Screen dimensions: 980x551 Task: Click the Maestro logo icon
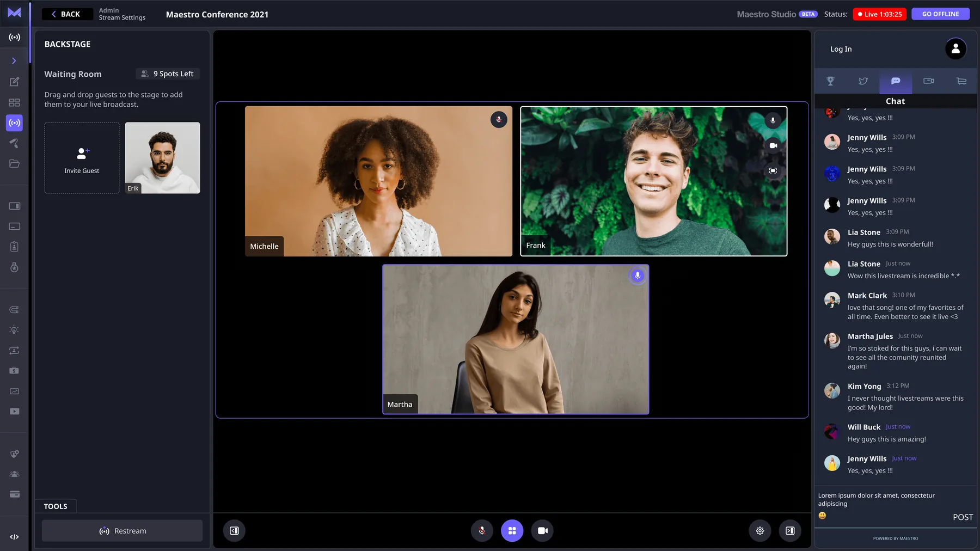click(14, 13)
